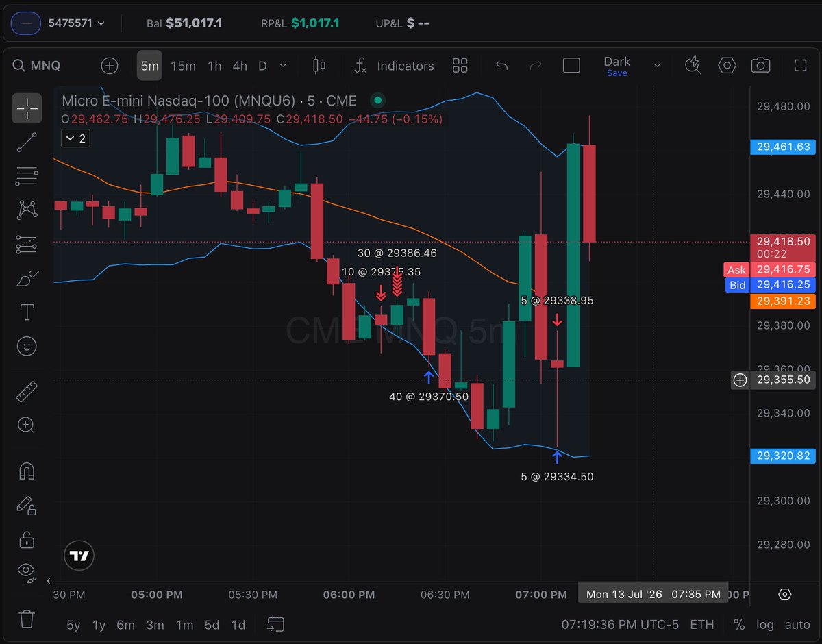The height and width of the screenshot is (644, 822).
Task: Add symbol with plus circle icon
Action: pyautogui.click(x=109, y=66)
